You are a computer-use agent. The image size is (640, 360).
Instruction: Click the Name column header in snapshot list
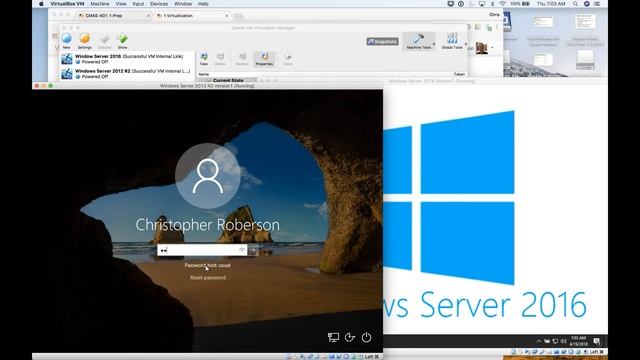point(204,74)
